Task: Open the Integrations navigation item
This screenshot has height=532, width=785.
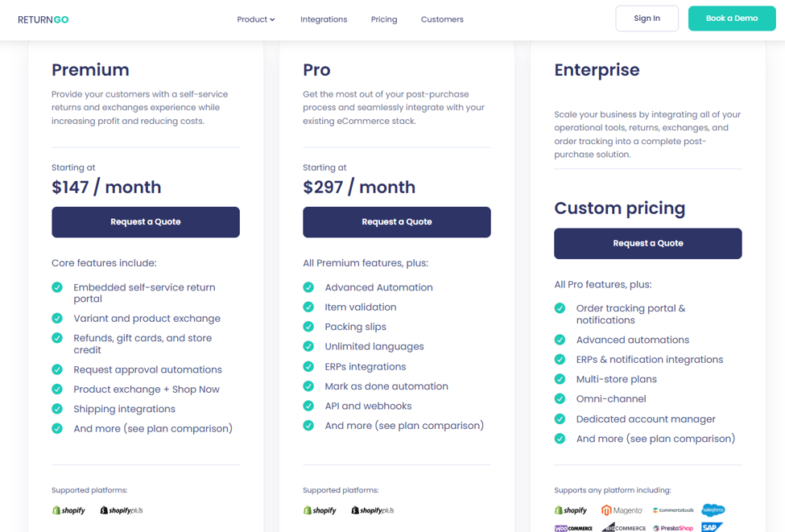Action: pos(324,19)
